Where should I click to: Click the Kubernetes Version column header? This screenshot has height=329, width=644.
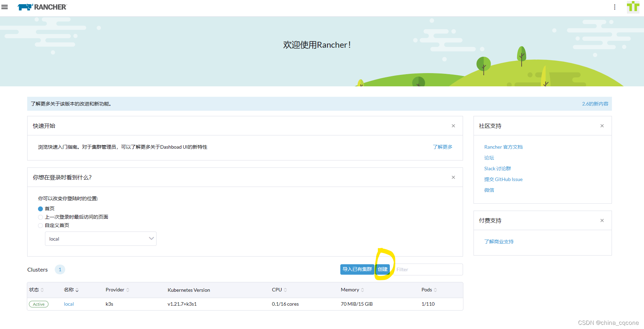pyautogui.click(x=189, y=290)
